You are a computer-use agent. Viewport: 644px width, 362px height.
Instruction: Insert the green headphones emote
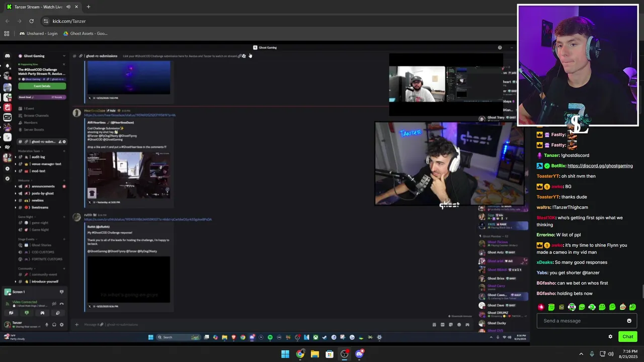592,307
